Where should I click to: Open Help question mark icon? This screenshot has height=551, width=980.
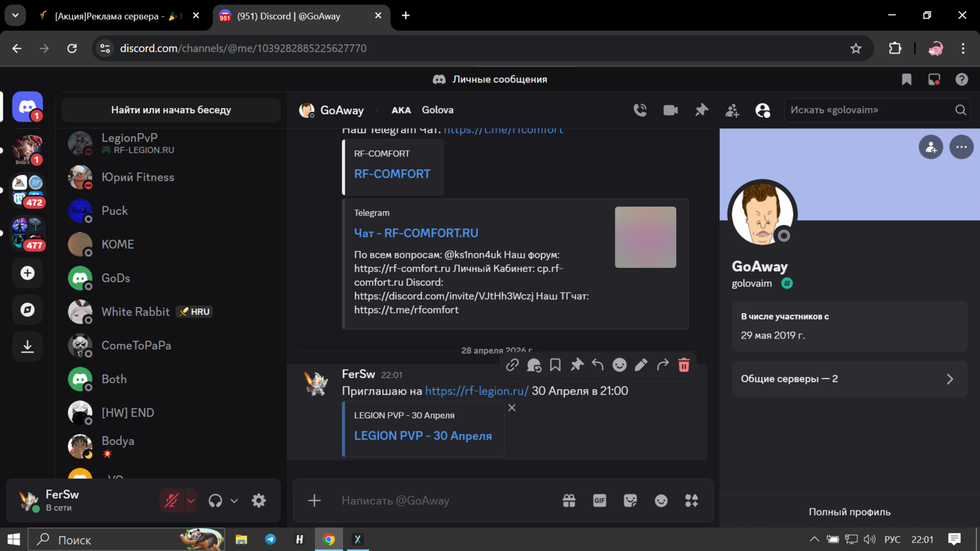[962, 79]
